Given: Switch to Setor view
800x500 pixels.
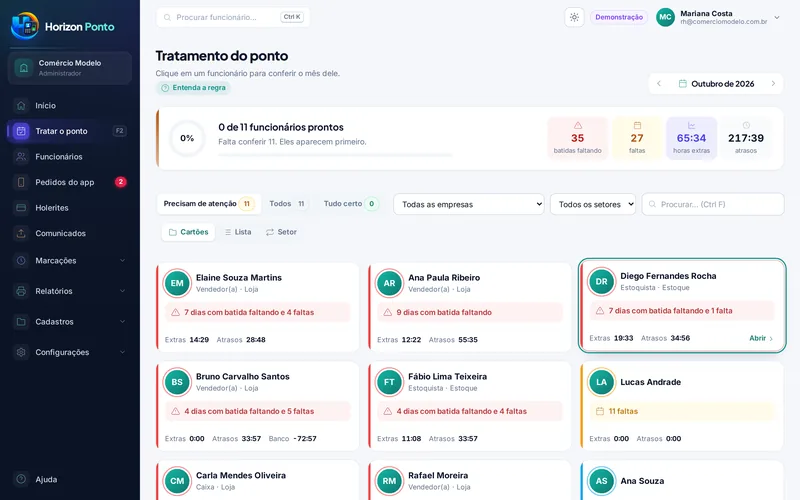Looking at the screenshot, I should click(x=281, y=232).
